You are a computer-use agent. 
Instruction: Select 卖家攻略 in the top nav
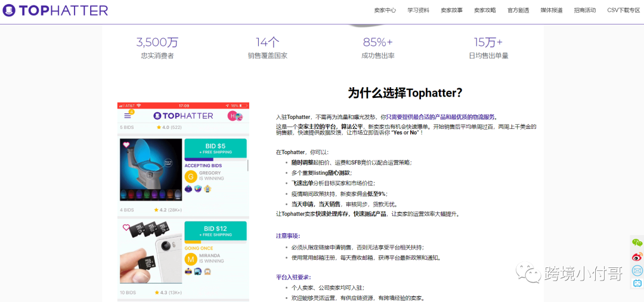coord(485,10)
